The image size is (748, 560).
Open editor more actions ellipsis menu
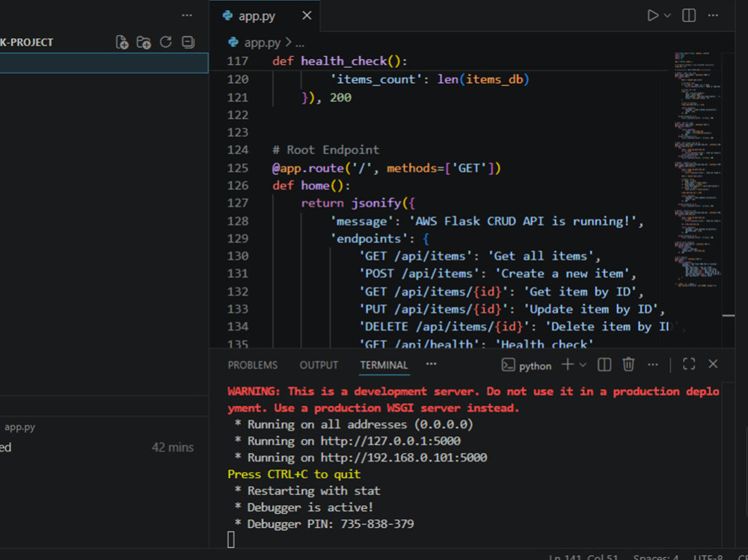[713, 15]
